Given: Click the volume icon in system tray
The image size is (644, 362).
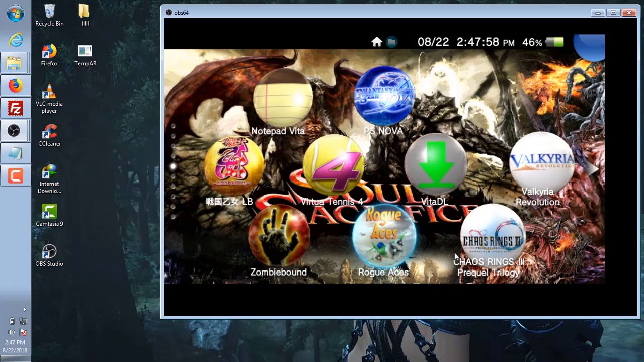Looking at the screenshot, I should coord(12,332).
